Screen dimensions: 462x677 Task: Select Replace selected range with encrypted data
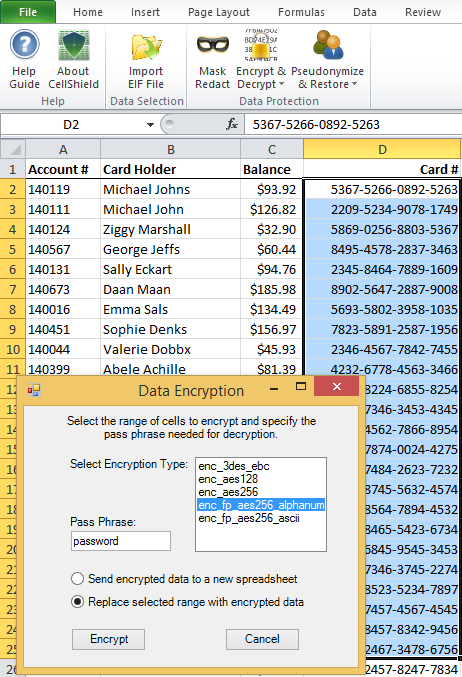point(77,602)
